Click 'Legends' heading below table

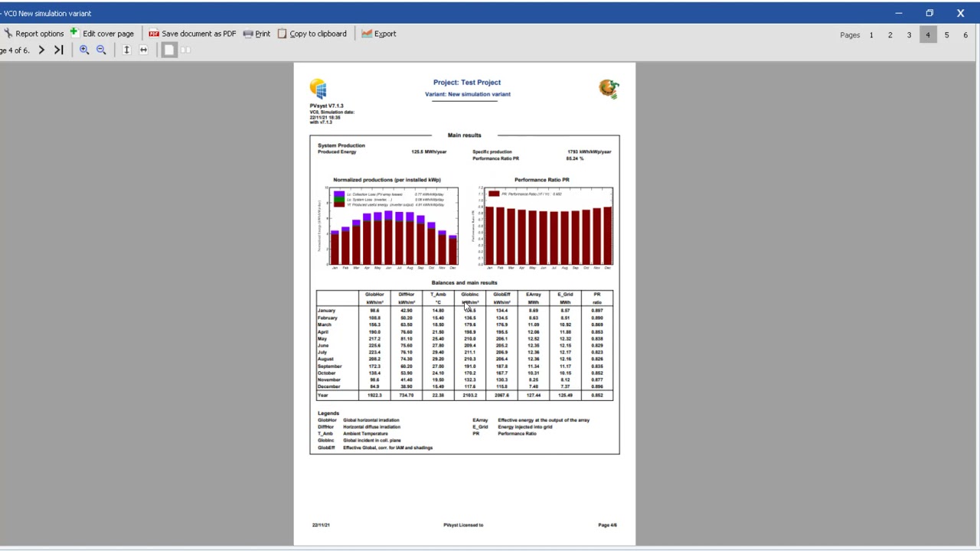328,413
